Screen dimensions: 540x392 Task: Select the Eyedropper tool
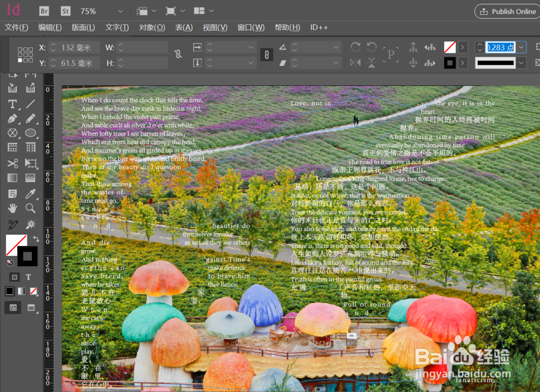coord(30,194)
